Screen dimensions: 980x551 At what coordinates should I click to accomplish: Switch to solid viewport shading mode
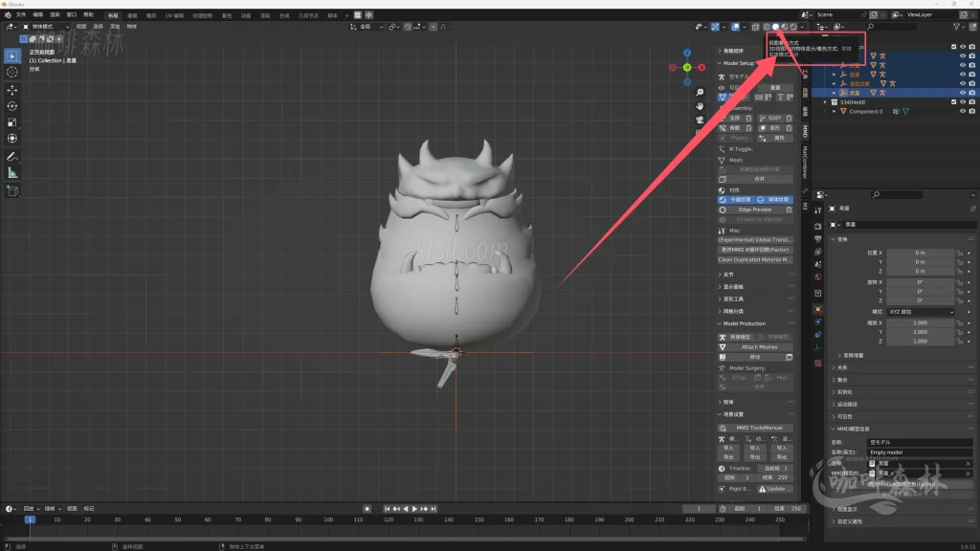tap(775, 27)
